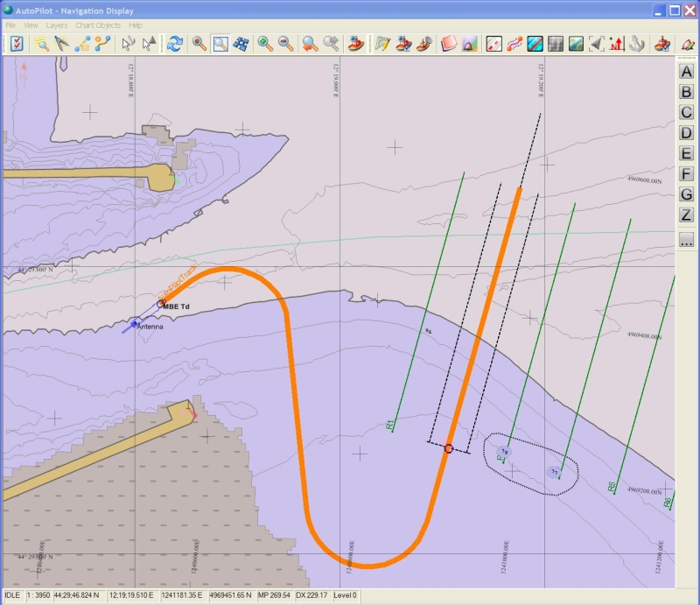Select the zoom in magnifier icon
Viewport: 700px width, 605px height.
[x=265, y=43]
